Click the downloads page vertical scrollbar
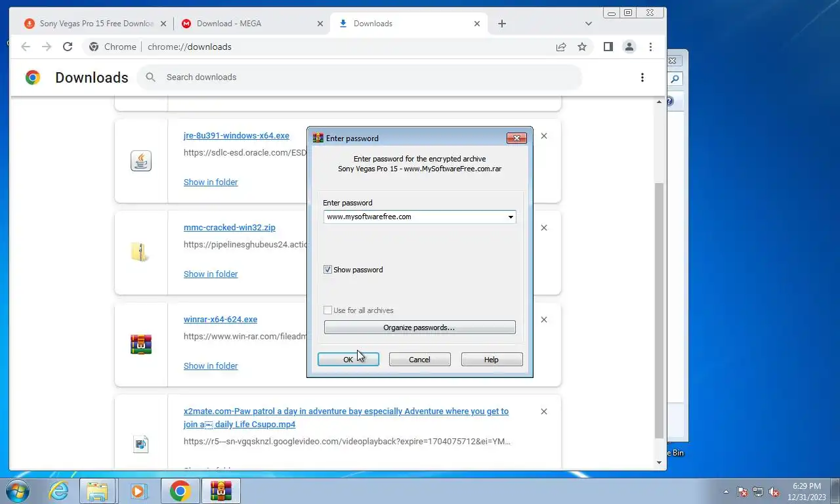This screenshot has width=840, height=504. pos(660,310)
